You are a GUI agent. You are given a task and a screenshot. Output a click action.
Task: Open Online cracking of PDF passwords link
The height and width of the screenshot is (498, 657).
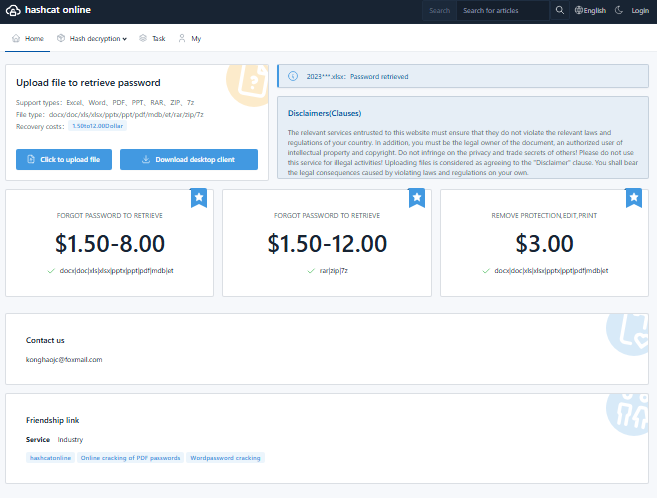(130, 458)
